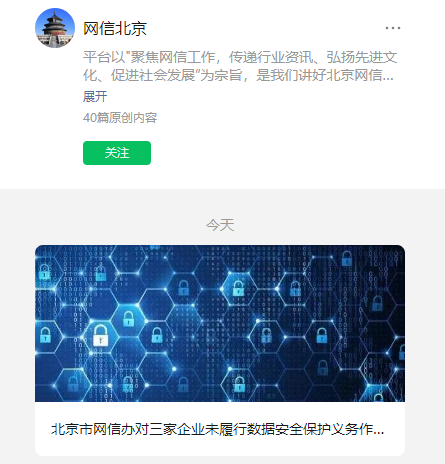The image size is (445, 464).
Task: Open the three-dot more options menu
Action: pyautogui.click(x=393, y=28)
